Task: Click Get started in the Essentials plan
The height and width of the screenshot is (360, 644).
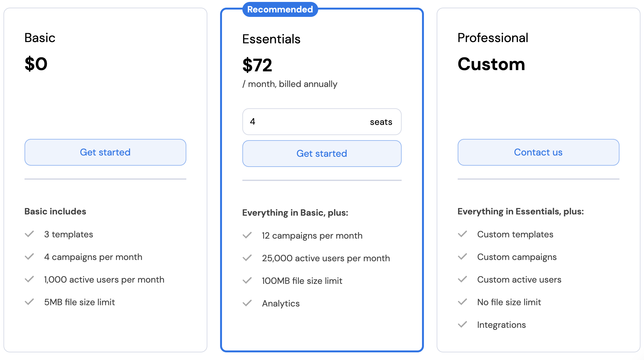Action: pyautogui.click(x=322, y=154)
